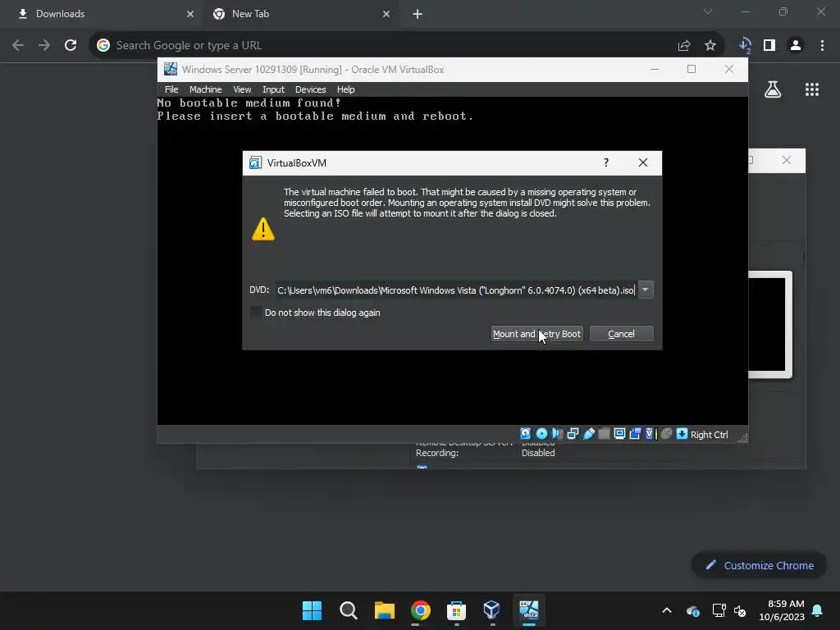The width and height of the screenshot is (840, 630).
Task: Select the running VM taskbar icon
Action: [x=529, y=610]
